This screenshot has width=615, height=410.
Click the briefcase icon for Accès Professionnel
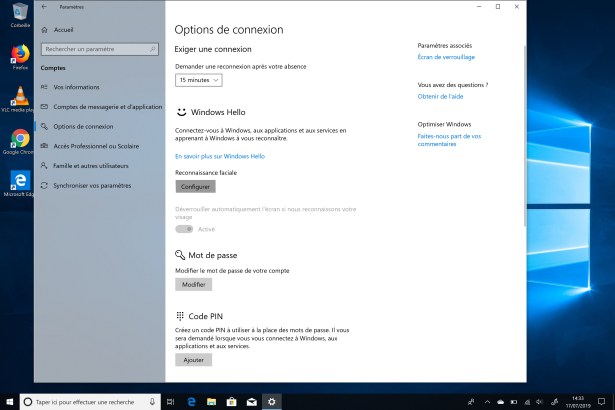pyautogui.click(x=44, y=146)
